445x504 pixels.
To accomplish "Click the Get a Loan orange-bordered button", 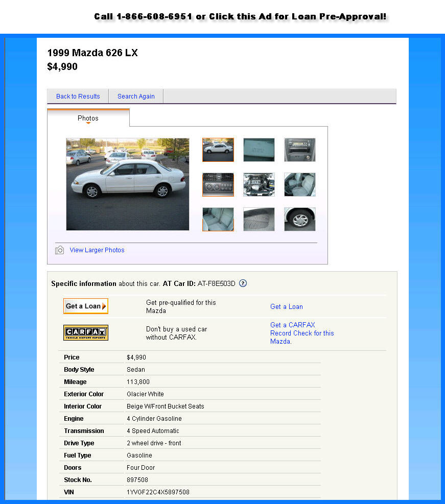I will click(85, 306).
